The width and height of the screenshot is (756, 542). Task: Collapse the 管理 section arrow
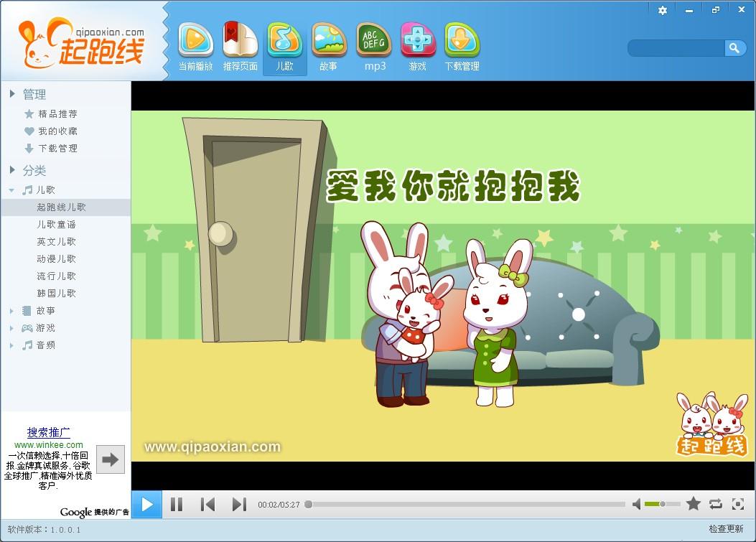(x=12, y=93)
